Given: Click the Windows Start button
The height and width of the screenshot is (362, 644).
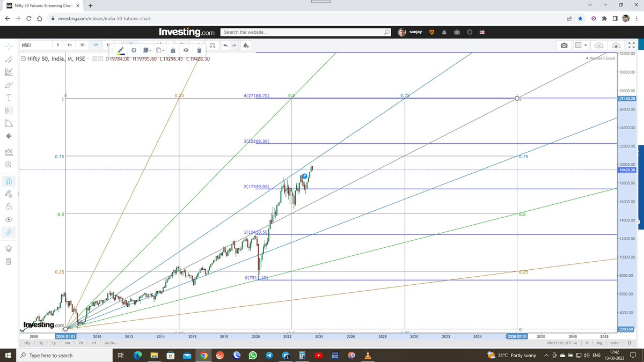Looking at the screenshot, I should click(x=8, y=355).
